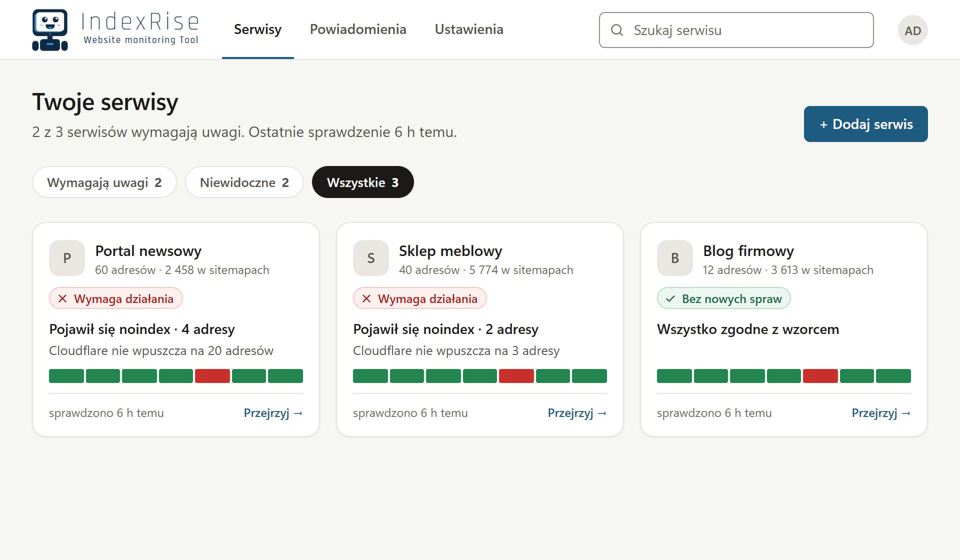
Task: Open the Sklep meblowy title
Action: [x=450, y=251]
